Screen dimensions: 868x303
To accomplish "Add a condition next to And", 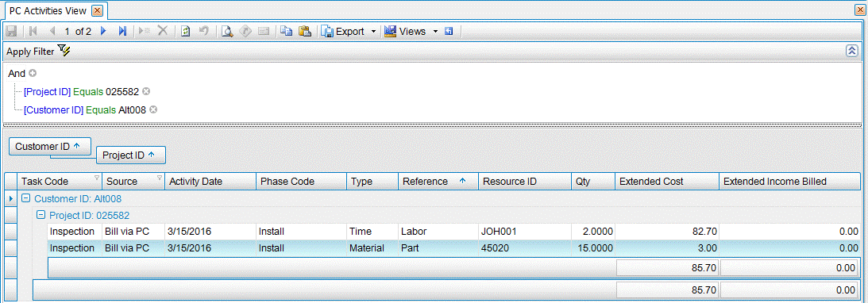I will (x=32, y=73).
